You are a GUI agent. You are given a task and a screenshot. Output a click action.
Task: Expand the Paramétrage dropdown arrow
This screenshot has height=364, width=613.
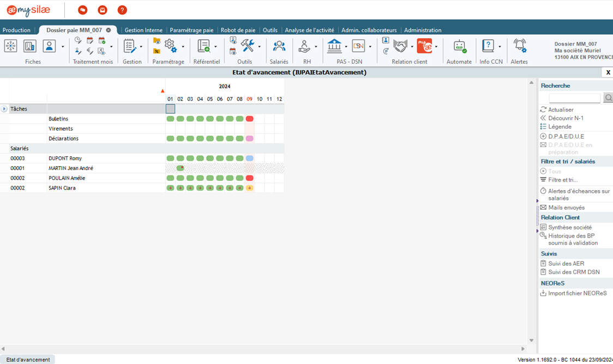(183, 47)
